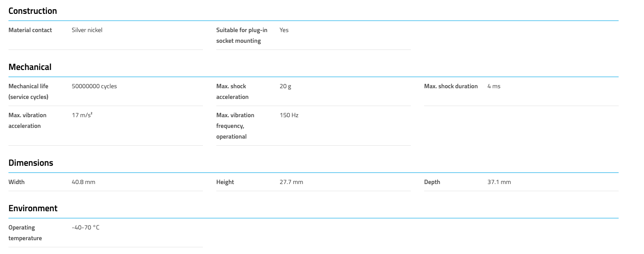Image resolution: width=644 pixels, height=254 pixels.
Task: Click the Mechanical life (service cycles) label
Action: [28, 91]
